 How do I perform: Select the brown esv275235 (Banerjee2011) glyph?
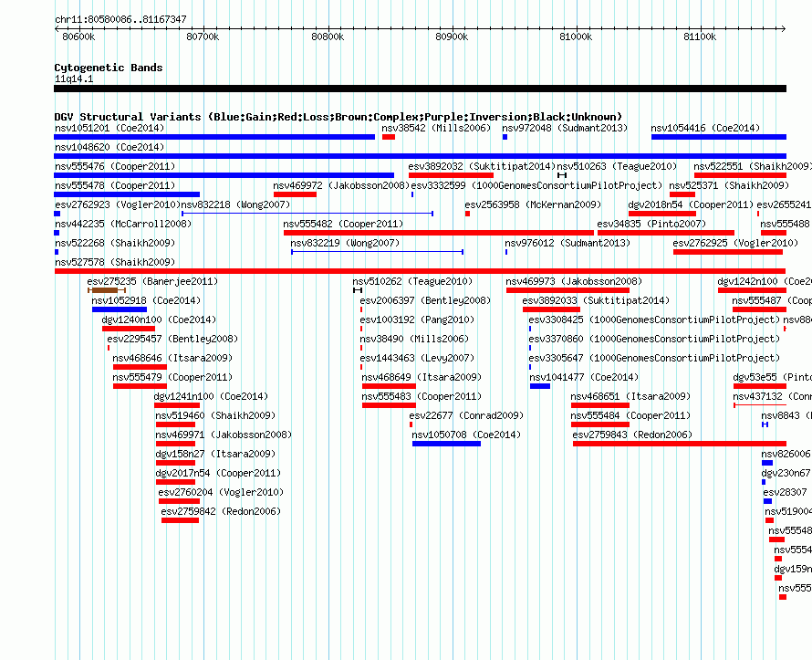coord(107,290)
